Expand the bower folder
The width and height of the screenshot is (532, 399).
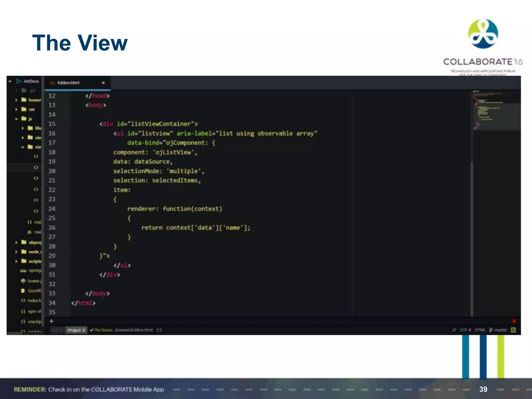tap(16, 100)
